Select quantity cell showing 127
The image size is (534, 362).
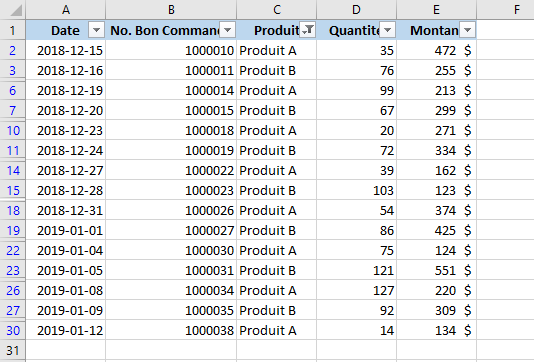point(357,290)
